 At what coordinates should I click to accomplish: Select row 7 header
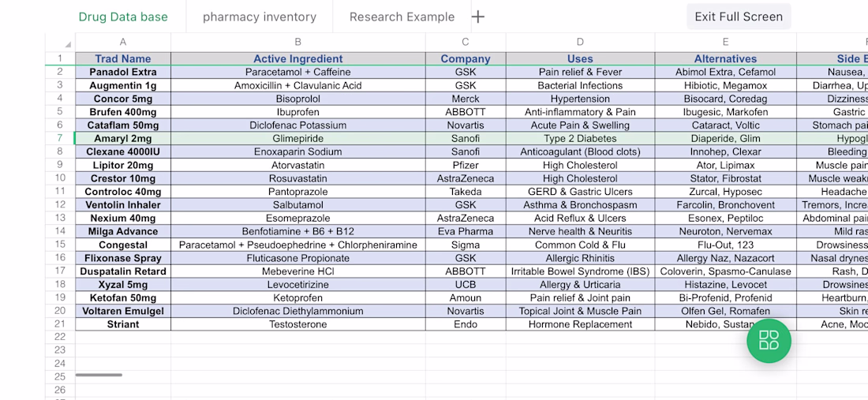click(60, 138)
